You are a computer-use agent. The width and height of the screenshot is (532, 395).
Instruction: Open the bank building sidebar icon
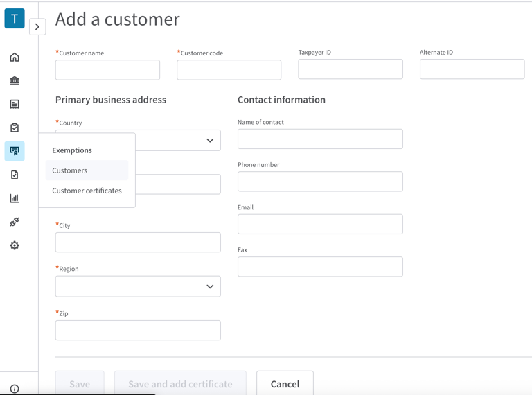pos(15,81)
